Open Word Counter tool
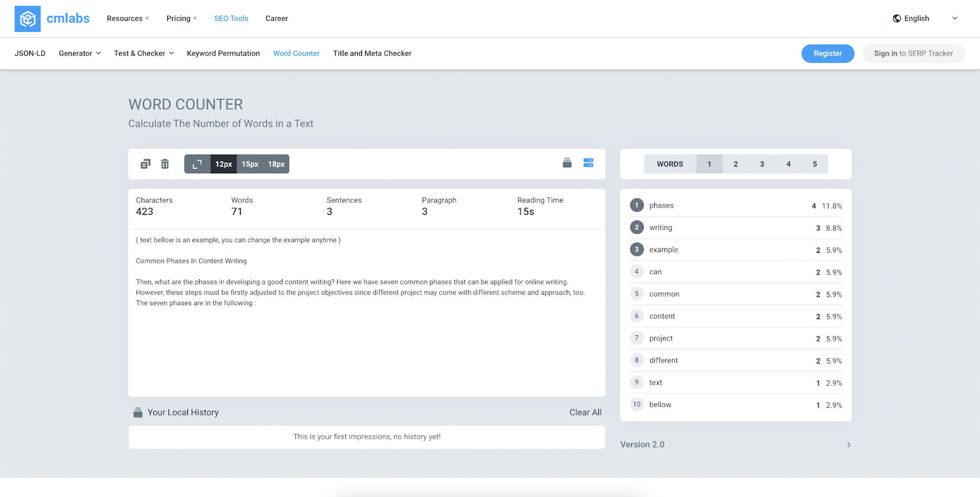The width and height of the screenshot is (980, 497). (296, 53)
